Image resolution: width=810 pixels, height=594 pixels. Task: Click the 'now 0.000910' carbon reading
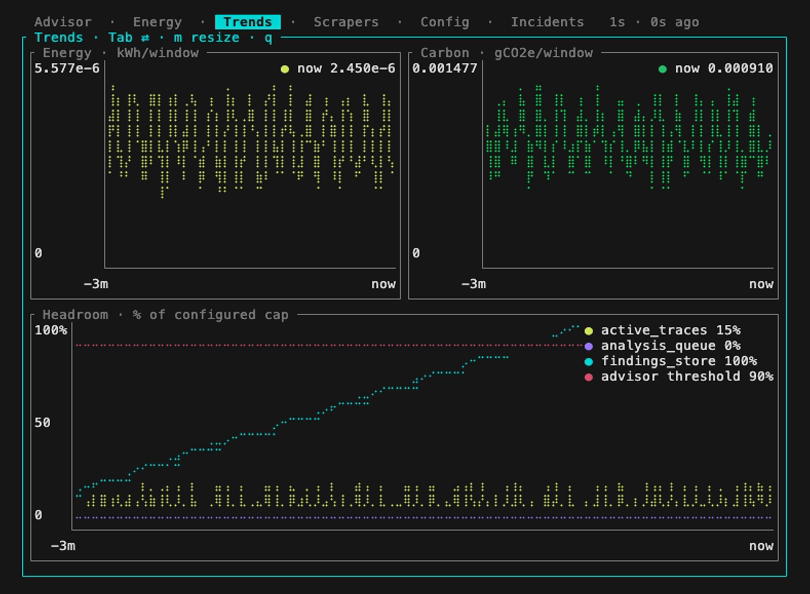724,69
